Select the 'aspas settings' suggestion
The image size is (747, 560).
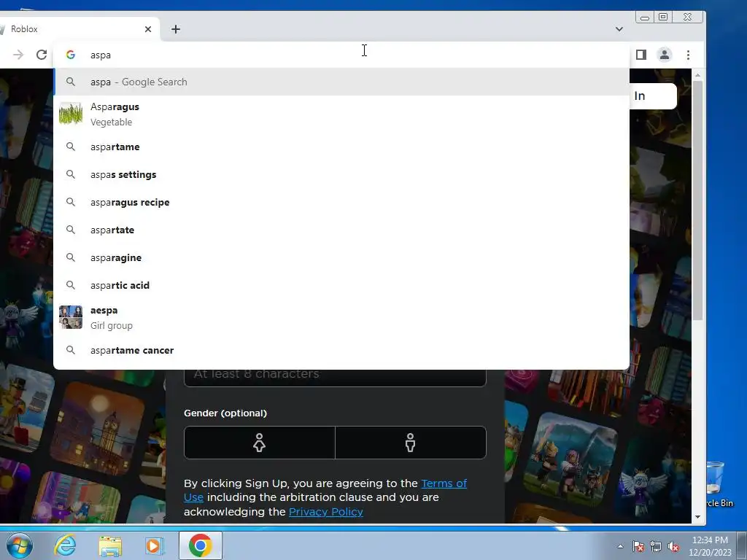pyautogui.click(x=341, y=175)
